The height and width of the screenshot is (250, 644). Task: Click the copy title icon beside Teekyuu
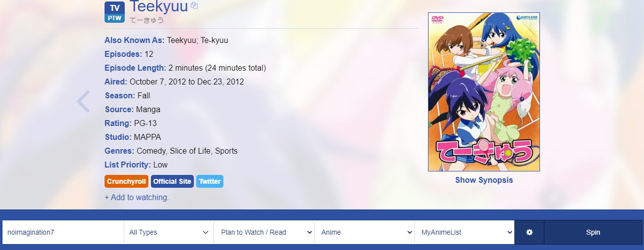coord(194,6)
